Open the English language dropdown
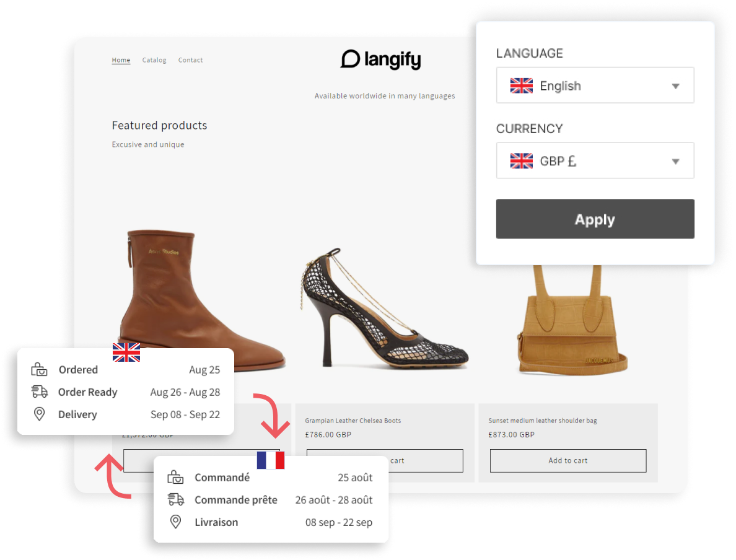 tap(595, 85)
